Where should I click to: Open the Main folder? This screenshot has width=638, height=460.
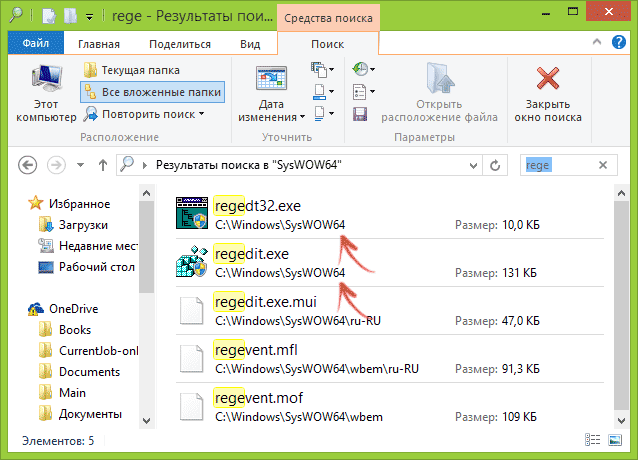point(63,392)
